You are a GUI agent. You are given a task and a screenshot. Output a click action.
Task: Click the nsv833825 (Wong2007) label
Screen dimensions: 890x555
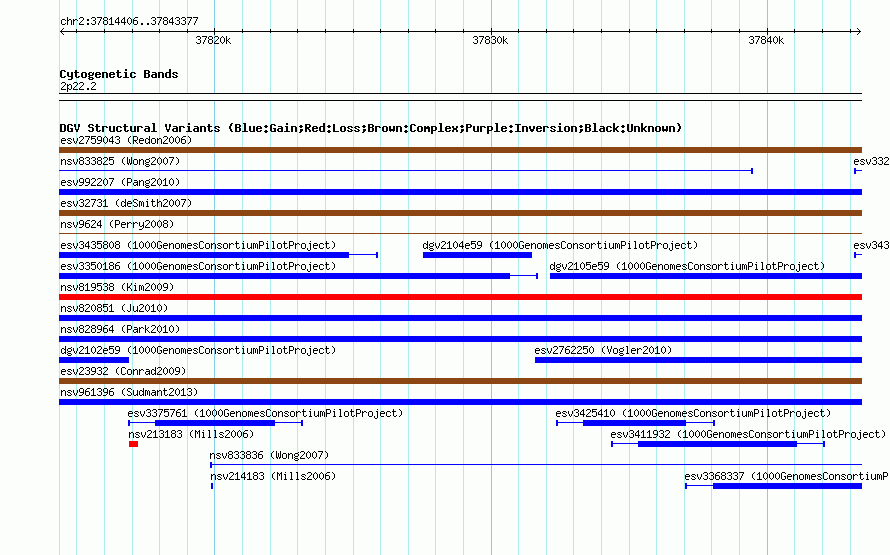[120, 161]
